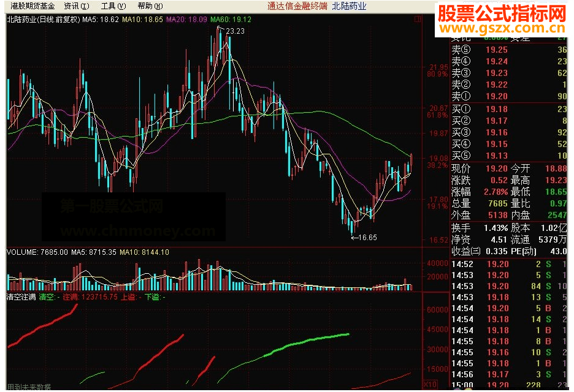Open the 港股期货基金 menu
The image size is (574, 392).
(33, 6)
